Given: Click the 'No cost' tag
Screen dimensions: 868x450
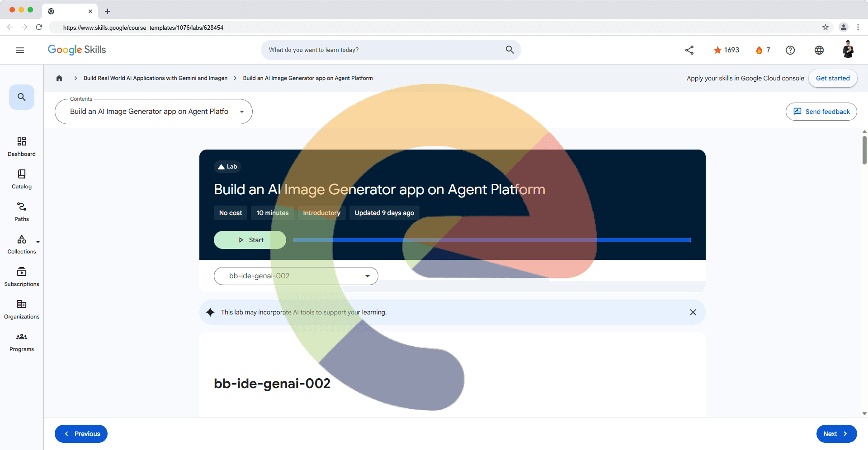Looking at the screenshot, I should [231, 213].
